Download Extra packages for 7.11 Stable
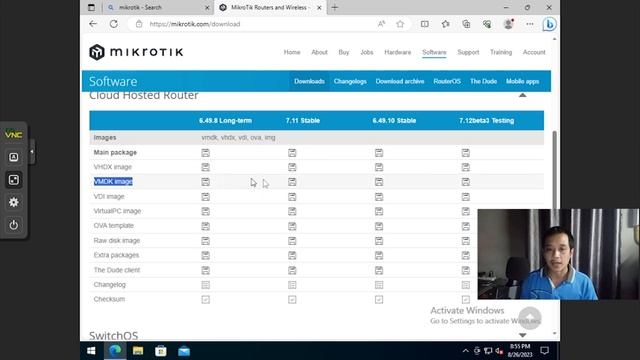 tap(292, 256)
